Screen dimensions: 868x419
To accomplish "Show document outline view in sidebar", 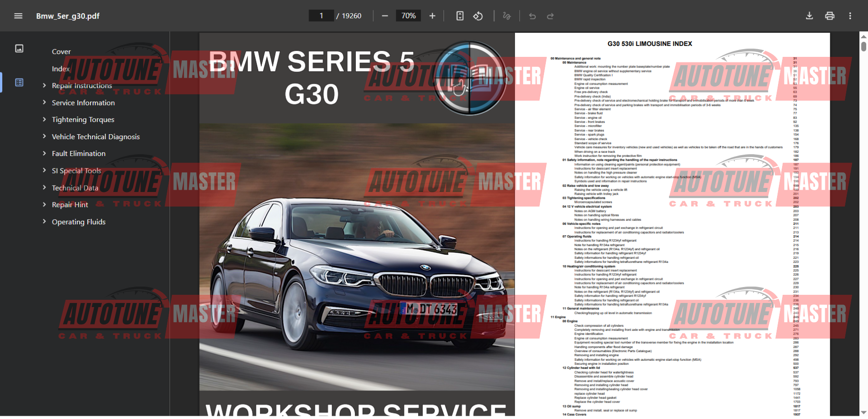I will click(19, 82).
